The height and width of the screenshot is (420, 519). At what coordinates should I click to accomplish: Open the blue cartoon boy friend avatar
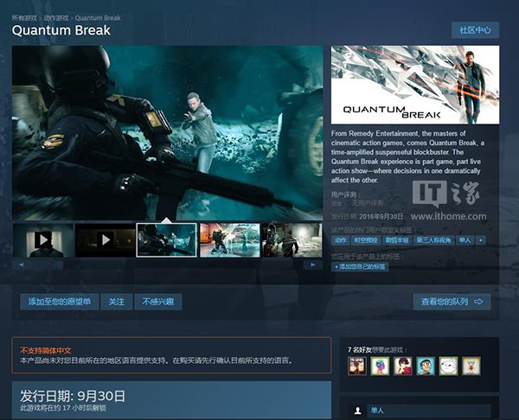(x=426, y=366)
